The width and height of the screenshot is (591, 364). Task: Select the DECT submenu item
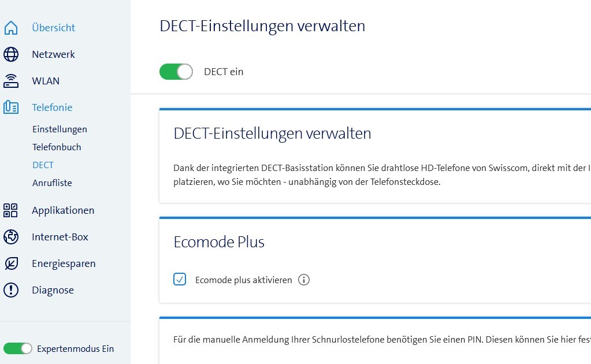43,165
